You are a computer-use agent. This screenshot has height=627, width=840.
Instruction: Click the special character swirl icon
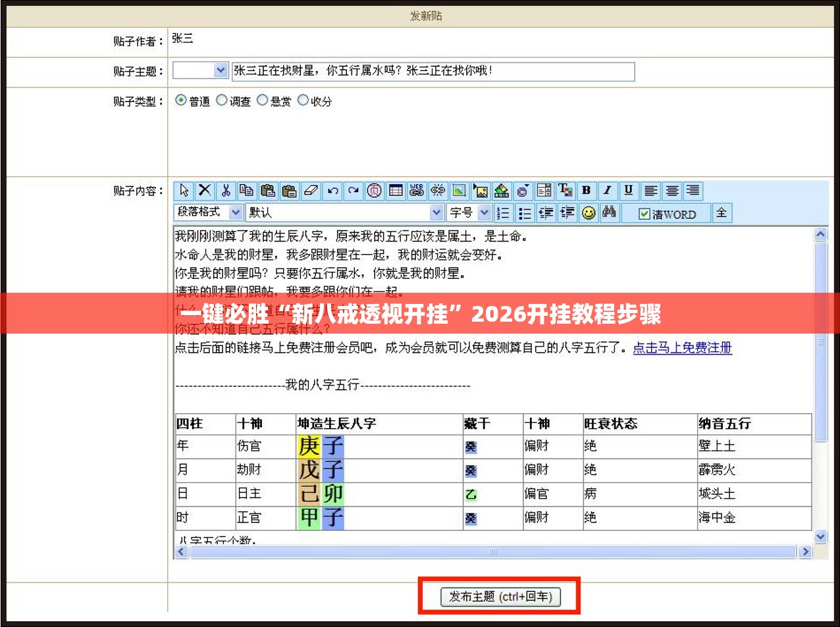pyautogui.click(x=523, y=191)
